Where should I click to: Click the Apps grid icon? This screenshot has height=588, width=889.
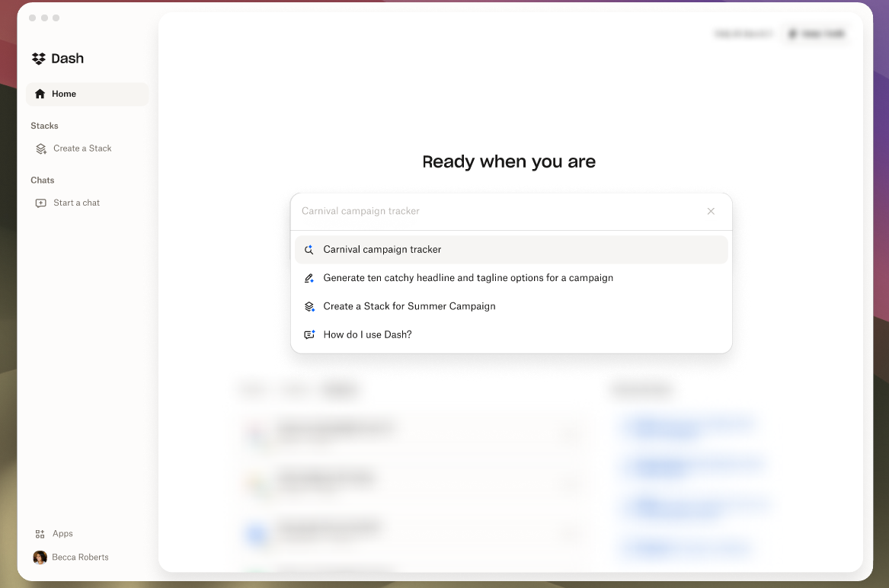40,534
